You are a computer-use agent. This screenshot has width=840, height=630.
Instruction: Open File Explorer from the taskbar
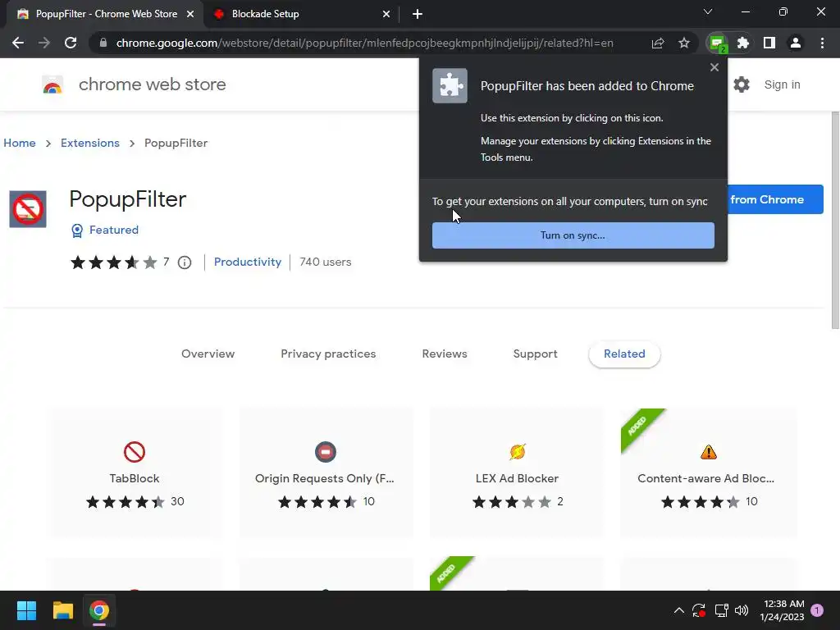point(62,610)
